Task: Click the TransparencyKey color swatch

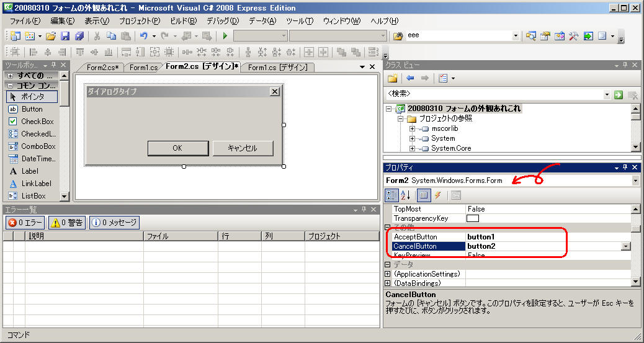Action: [x=473, y=218]
